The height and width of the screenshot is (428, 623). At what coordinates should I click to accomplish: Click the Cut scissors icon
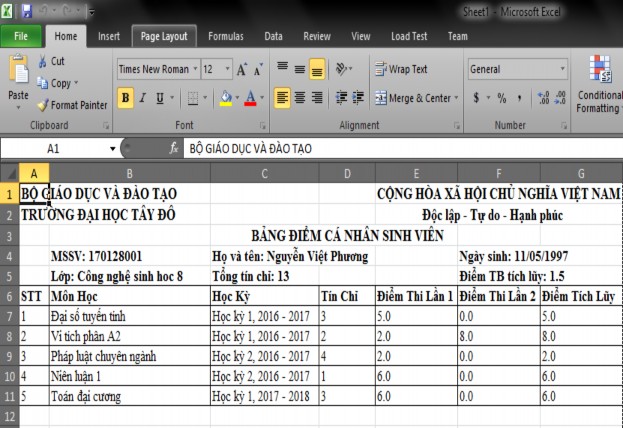[x=42, y=62]
